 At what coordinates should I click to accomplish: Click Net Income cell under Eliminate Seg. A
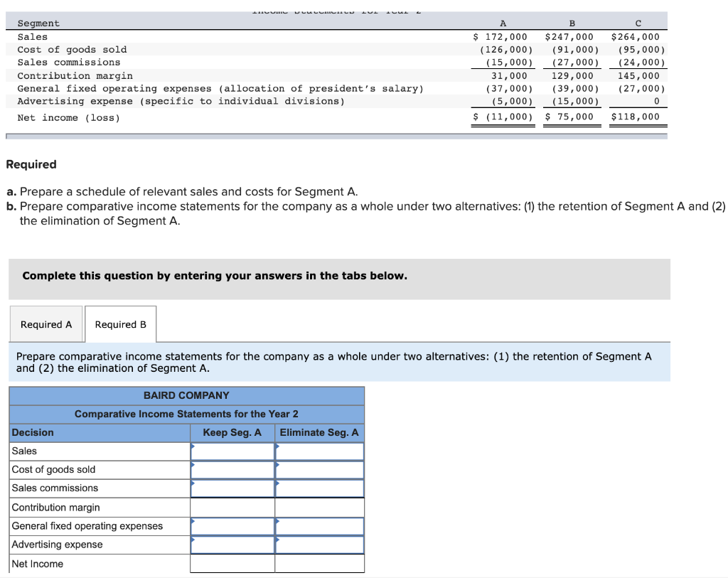point(319,564)
